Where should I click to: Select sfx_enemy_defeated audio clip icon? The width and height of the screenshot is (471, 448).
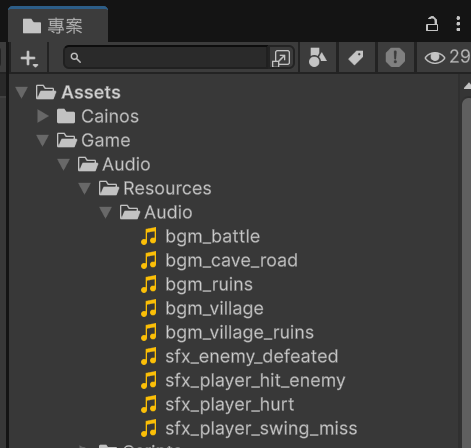149,356
